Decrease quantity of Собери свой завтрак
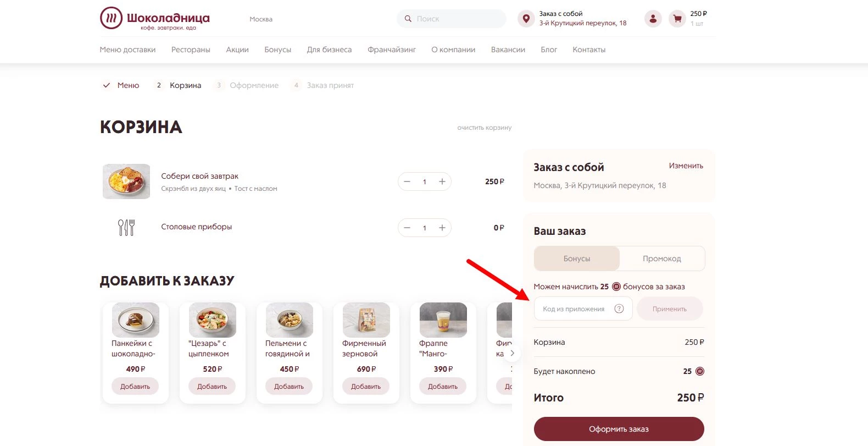The height and width of the screenshot is (446, 868). point(407,181)
